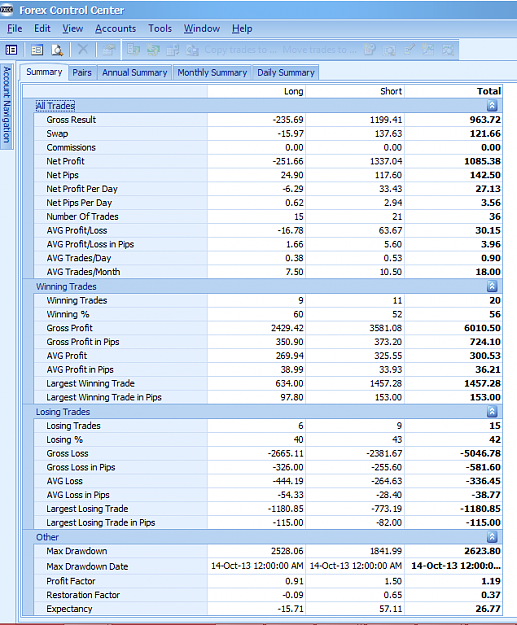Select the Other group header label

[x=47, y=537]
